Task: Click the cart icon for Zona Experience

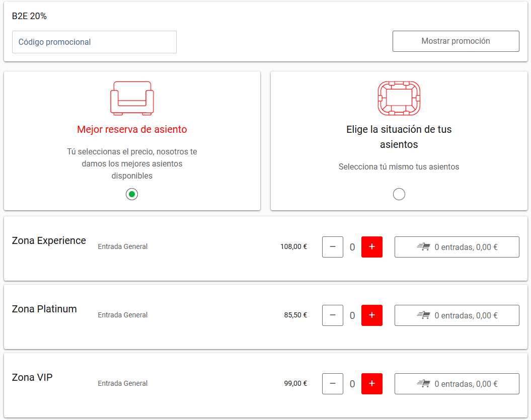Action: pos(423,247)
